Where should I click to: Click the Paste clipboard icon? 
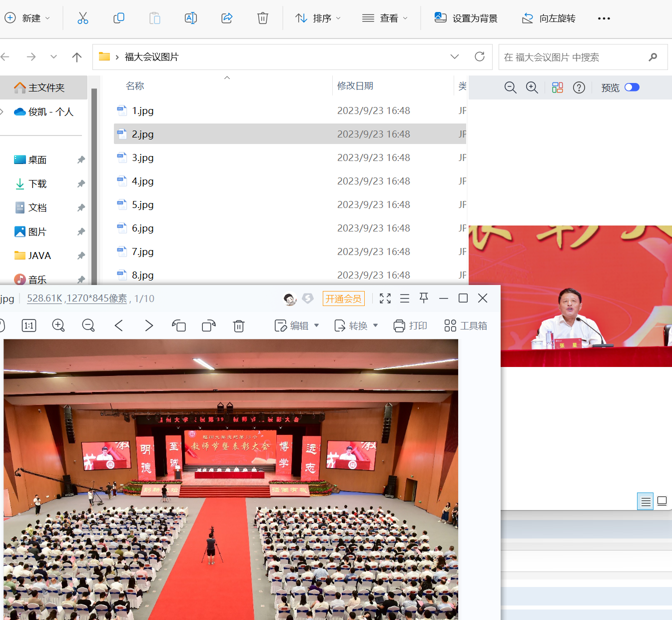155,18
